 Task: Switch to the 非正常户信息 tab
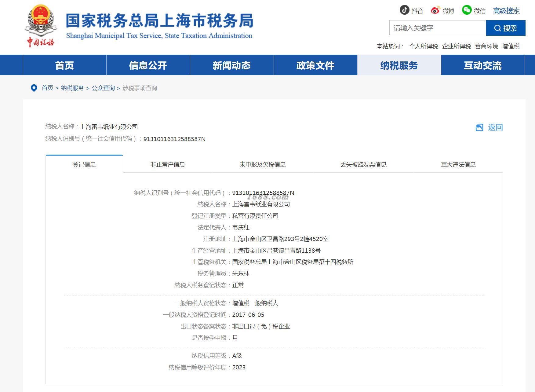[x=168, y=164]
